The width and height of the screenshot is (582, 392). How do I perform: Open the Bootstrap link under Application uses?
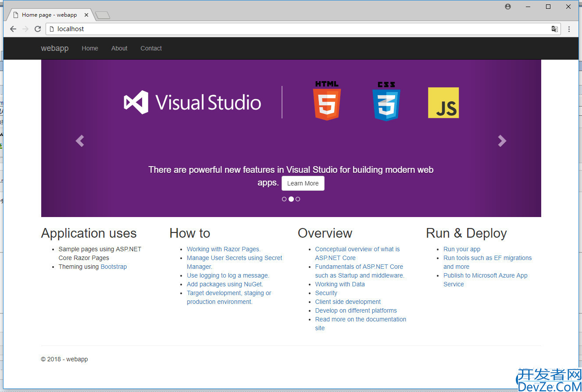pos(114,266)
